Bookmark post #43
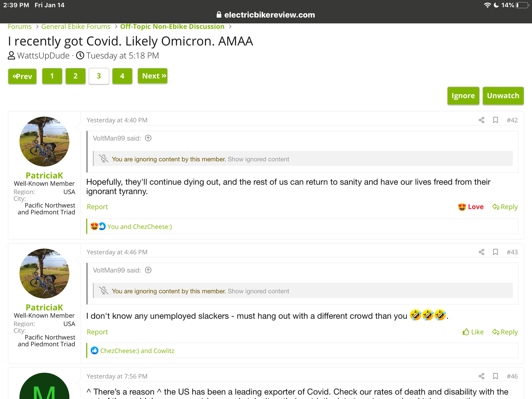532x399 pixels. pyautogui.click(x=495, y=252)
